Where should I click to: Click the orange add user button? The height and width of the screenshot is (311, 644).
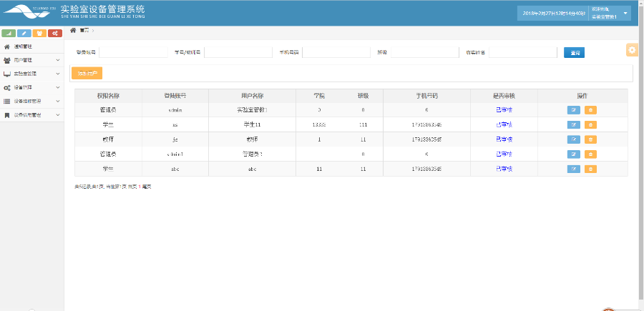coord(87,73)
